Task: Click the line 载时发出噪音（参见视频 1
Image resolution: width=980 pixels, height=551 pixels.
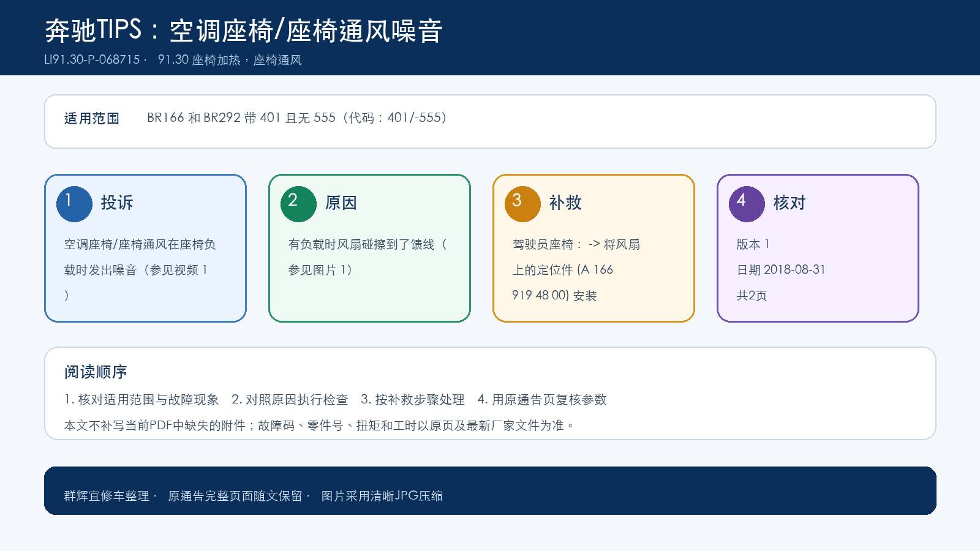Action: click(136, 270)
